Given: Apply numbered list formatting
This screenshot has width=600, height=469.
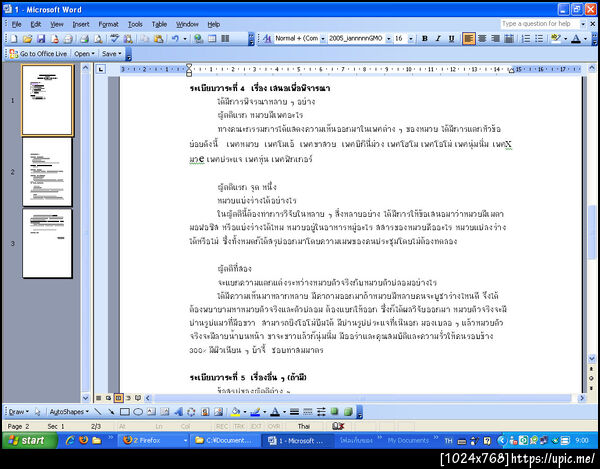Looking at the screenshot, I should click(526, 39).
